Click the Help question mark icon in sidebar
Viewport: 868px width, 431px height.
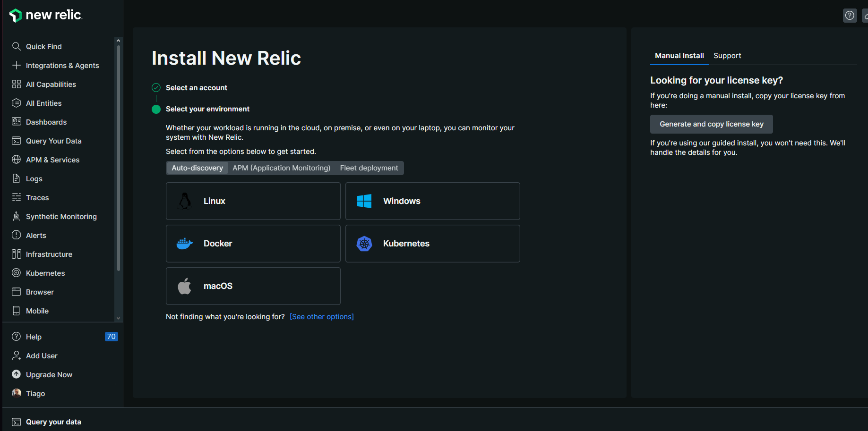point(17,337)
